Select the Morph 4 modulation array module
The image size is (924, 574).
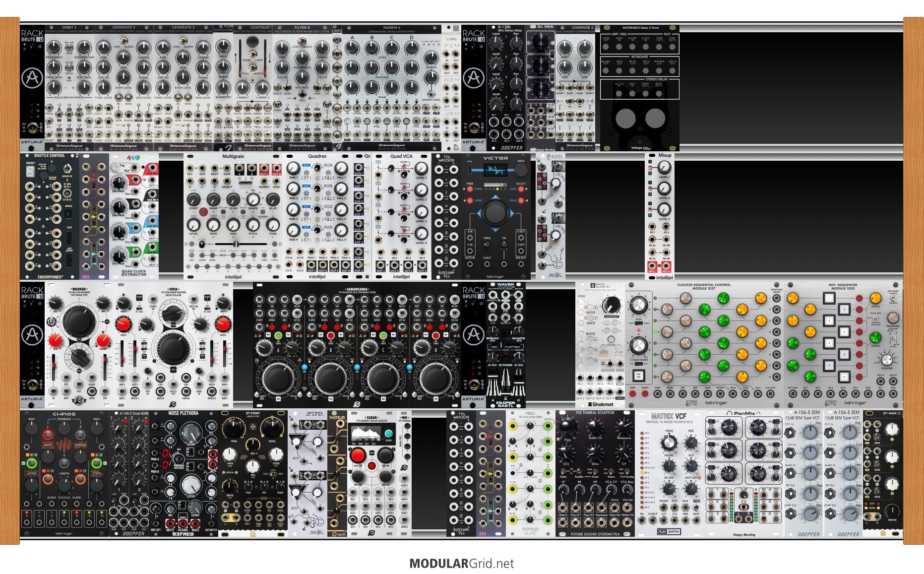pyautogui.click(x=392, y=88)
